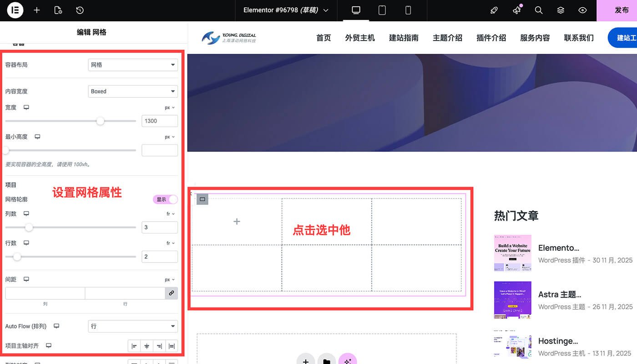This screenshot has width=637, height=364.
Task: Open the 容器布局 dropdown
Action: tap(132, 65)
